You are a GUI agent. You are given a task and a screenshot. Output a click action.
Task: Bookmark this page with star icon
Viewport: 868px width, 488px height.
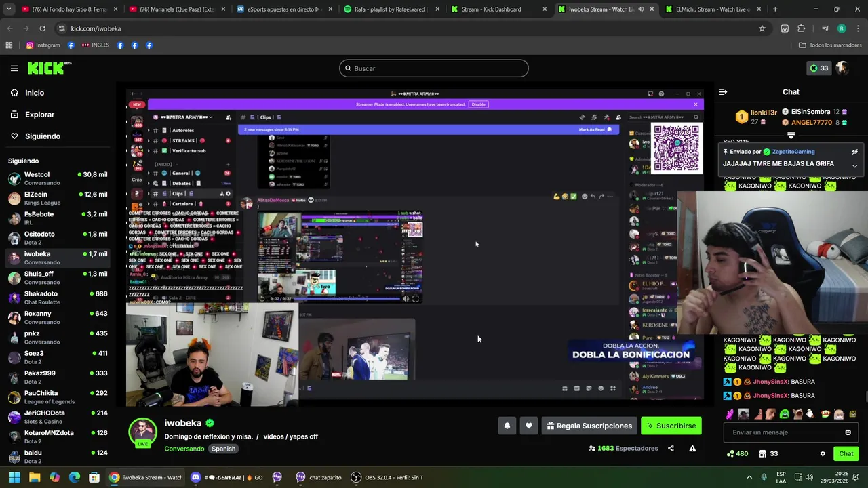(x=762, y=28)
